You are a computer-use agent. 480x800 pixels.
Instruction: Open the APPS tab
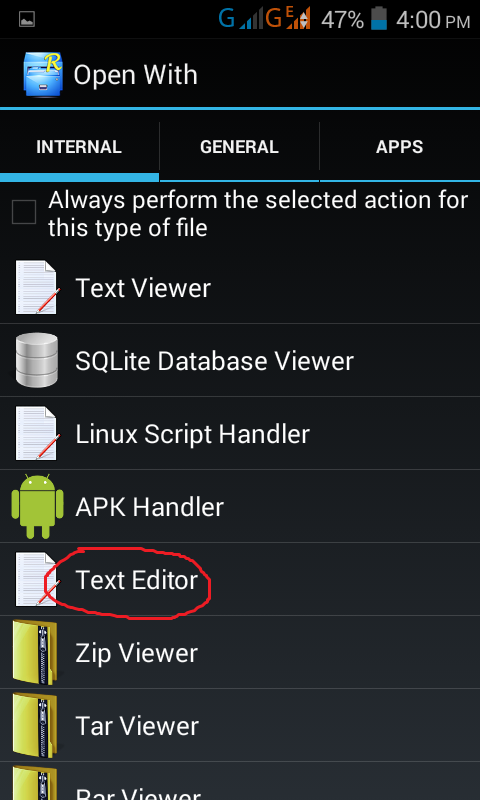click(400, 147)
